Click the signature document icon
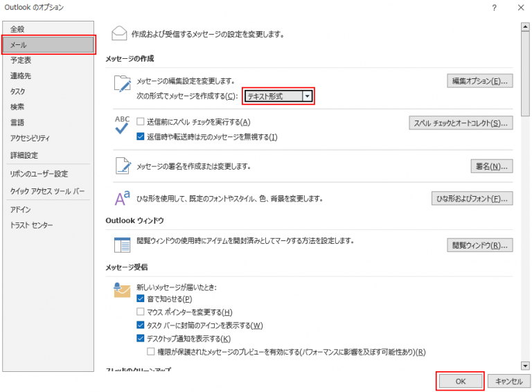This screenshot has width=532, height=392. point(123,166)
